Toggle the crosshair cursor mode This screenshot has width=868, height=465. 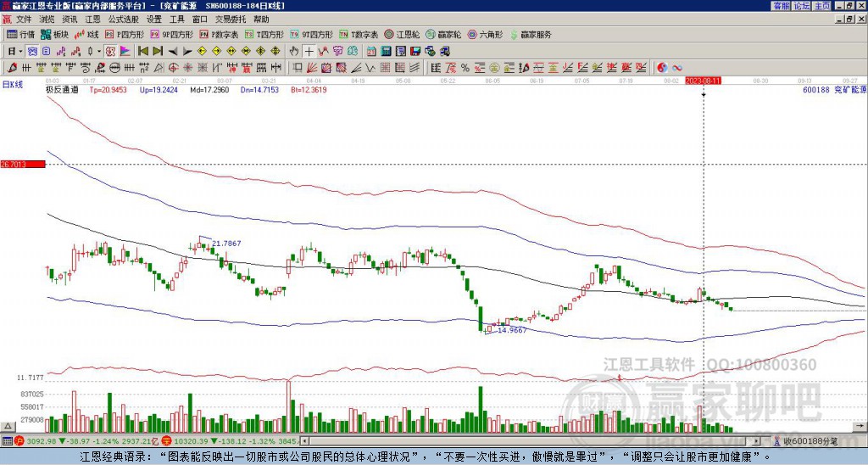pos(309,52)
